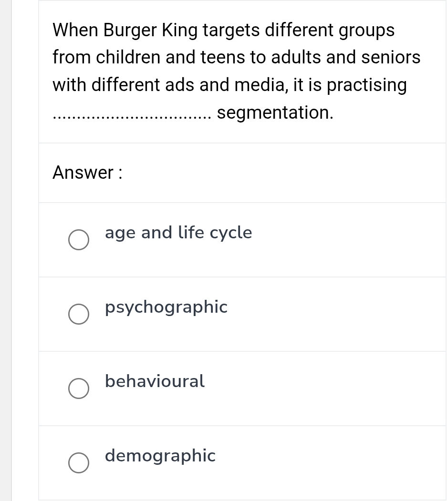
Task: Mark the "demographic" radio button
Action: (x=78, y=463)
